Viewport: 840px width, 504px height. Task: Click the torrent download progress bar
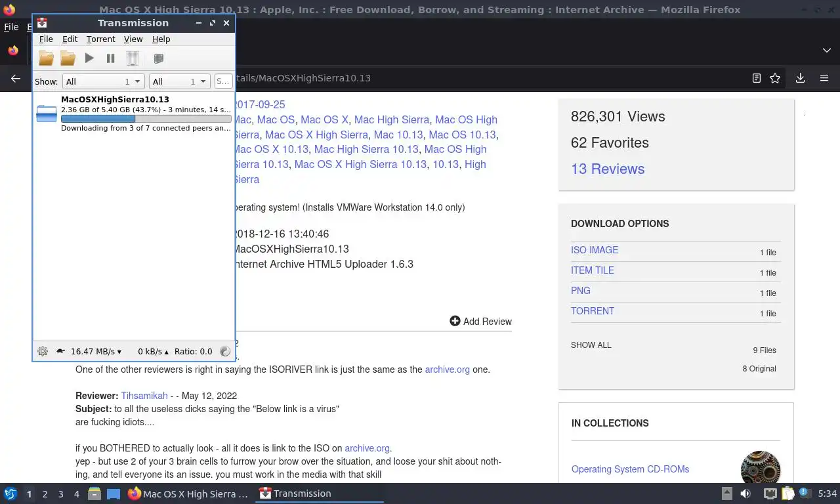[146, 119]
